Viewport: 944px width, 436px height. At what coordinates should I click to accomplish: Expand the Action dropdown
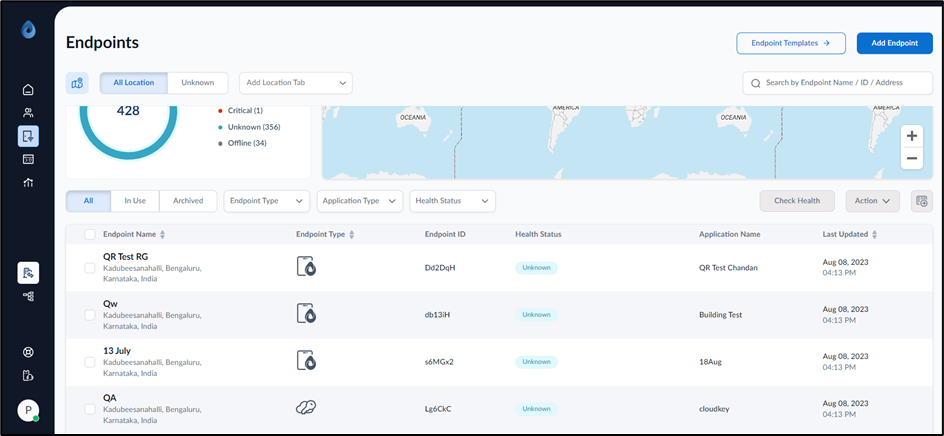872,201
